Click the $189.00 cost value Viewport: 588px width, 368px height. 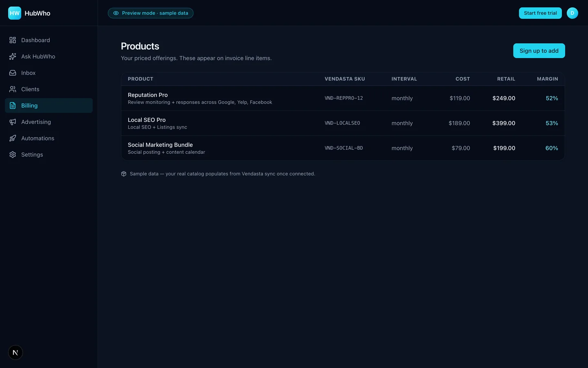pyautogui.click(x=459, y=123)
